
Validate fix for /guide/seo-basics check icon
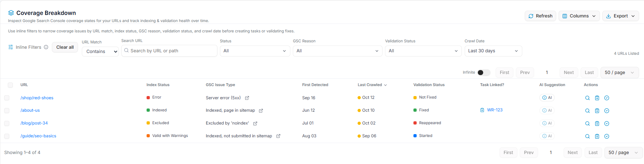pyautogui.click(x=607, y=136)
